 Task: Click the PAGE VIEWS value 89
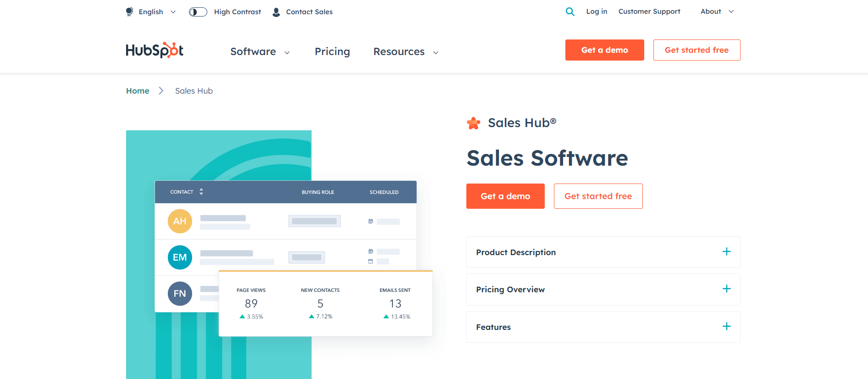tap(251, 304)
